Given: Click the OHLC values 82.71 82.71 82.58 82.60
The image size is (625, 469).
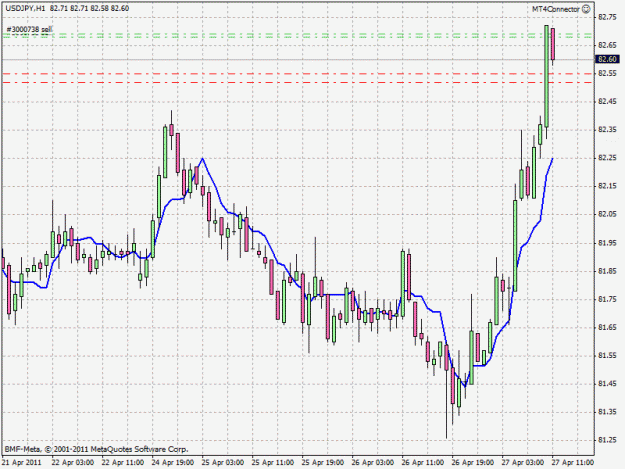Looking at the screenshot, I should pyautogui.click(x=90, y=8).
